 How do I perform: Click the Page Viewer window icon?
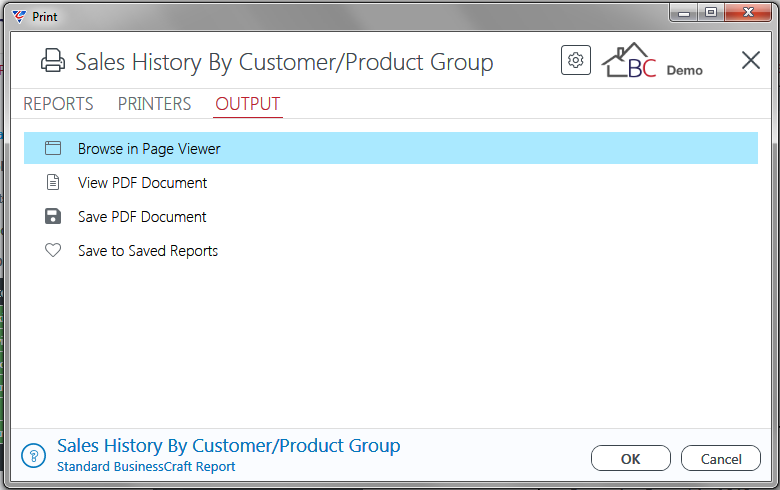[x=53, y=148]
